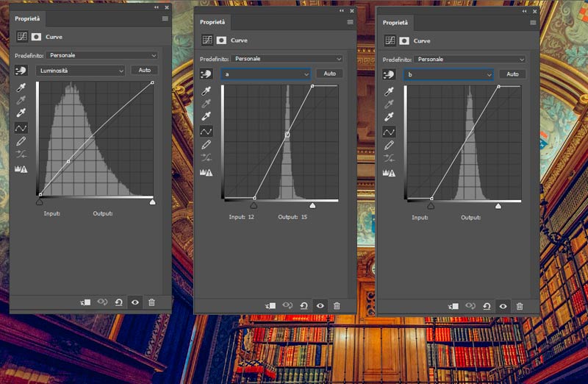Click smooth curve icon in channel b panel
This screenshot has width=588, height=384.
pos(389,158)
